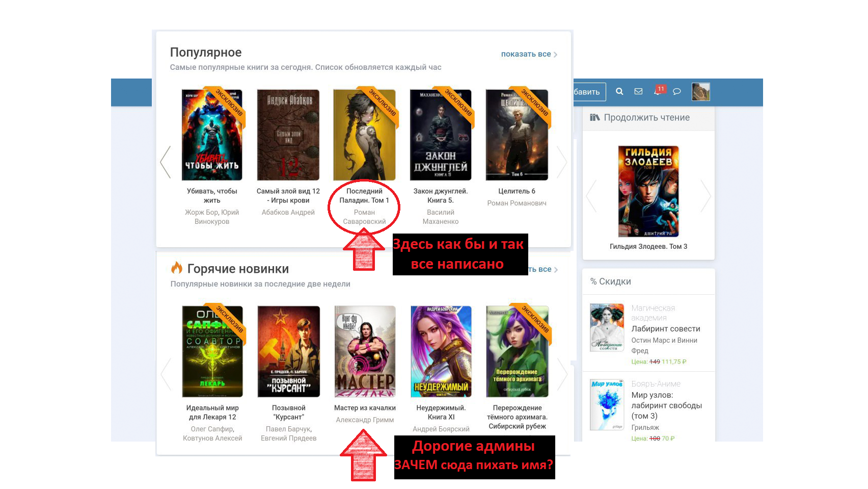
Task: Open 'Последний Паладин. Том 1' title link
Action: click(x=364, y=196)
